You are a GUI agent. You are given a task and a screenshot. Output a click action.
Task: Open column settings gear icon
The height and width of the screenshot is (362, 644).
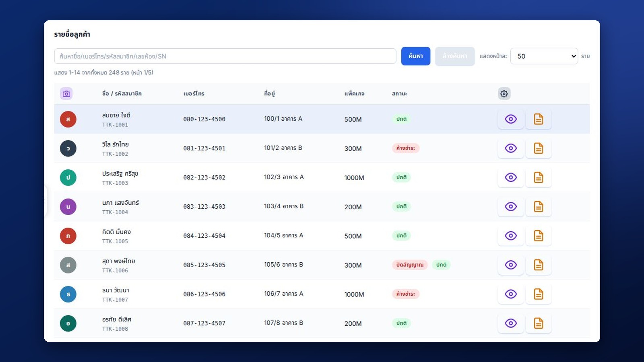(504, 94)
